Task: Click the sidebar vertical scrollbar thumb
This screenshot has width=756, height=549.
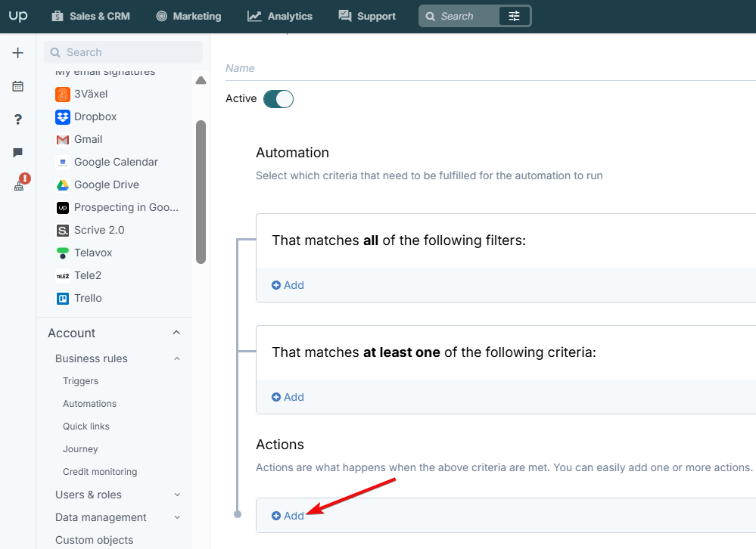Action: coord(201,192)
